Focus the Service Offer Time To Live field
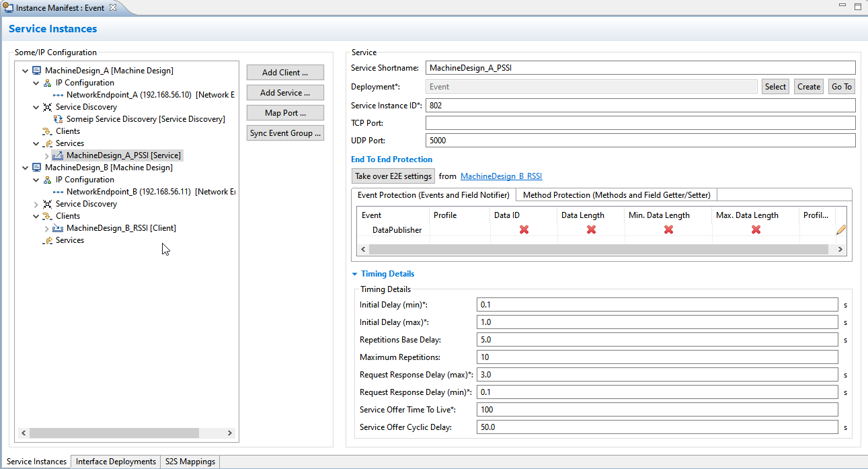 coord(658,410)
